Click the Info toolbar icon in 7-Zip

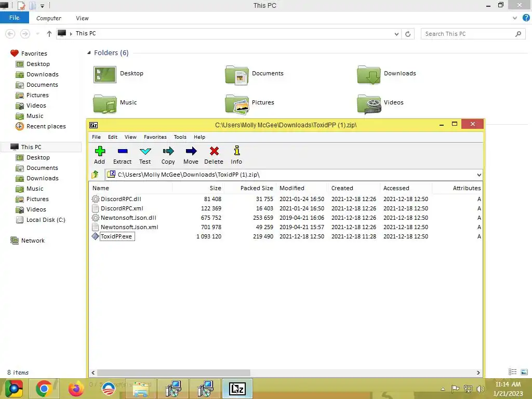pyautogui.click(x=236, y=155)
